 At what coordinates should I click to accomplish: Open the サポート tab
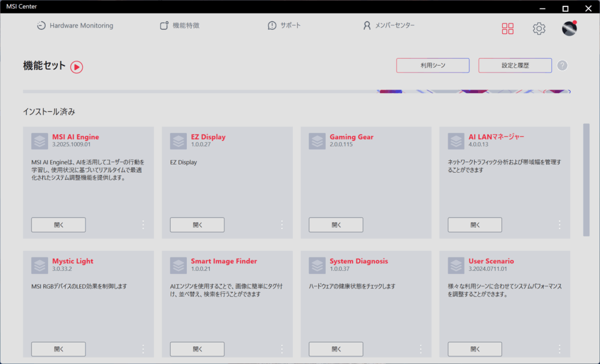click(284, 26)
